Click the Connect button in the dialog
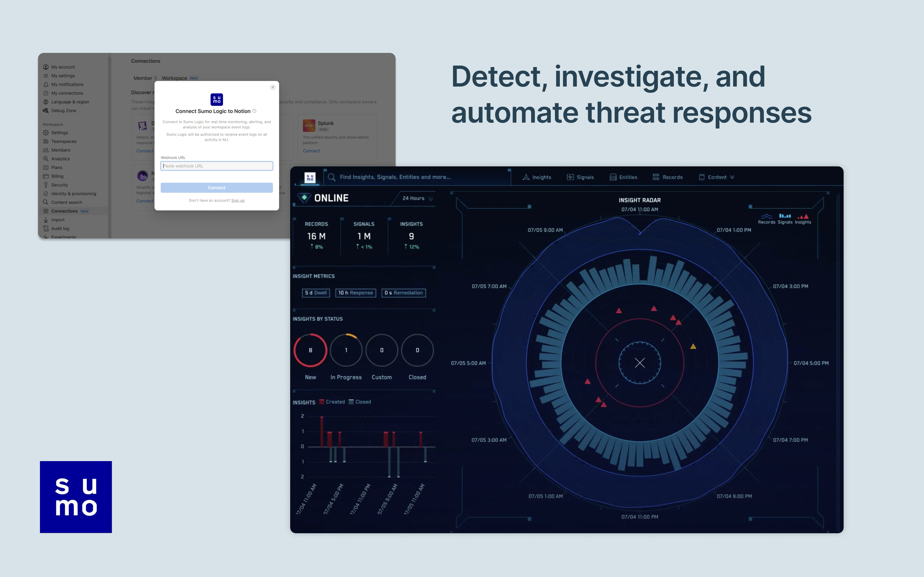Screen dimensions: 924x577 pos(217,188)
